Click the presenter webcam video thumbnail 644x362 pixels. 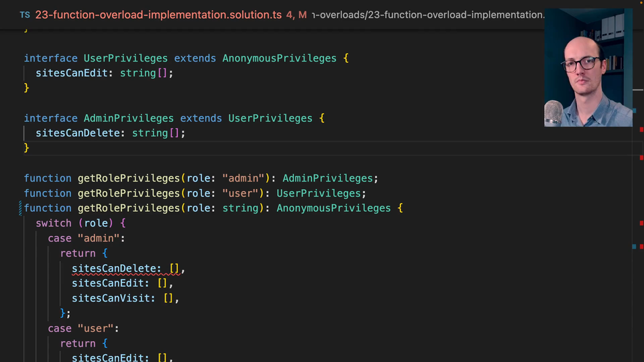pos(588,67)
